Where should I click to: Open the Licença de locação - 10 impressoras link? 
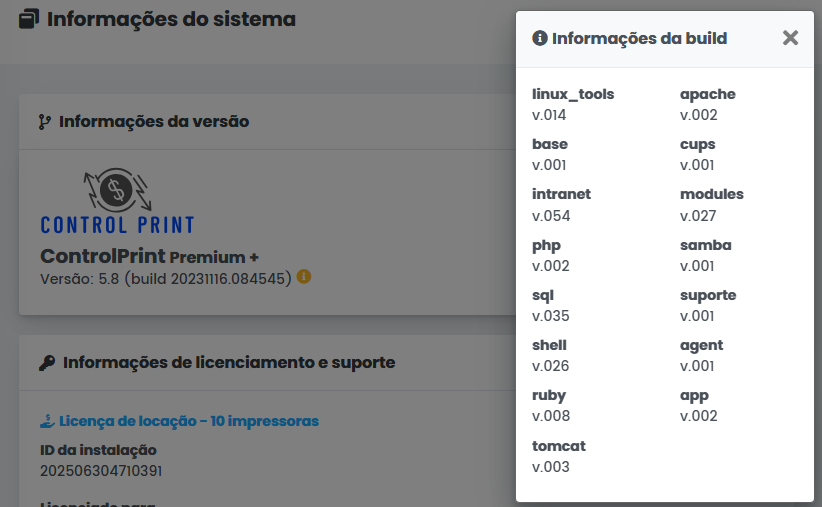(x=188, y=421)
